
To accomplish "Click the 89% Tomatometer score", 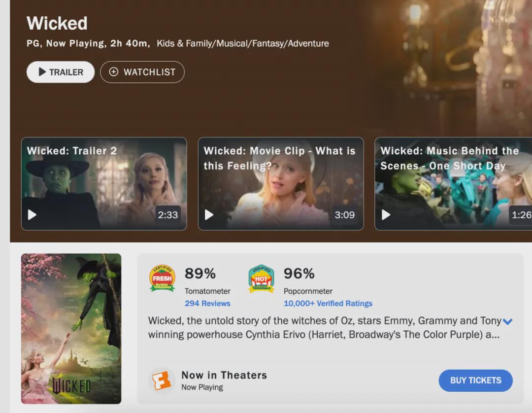I will [x=200, y=273].
